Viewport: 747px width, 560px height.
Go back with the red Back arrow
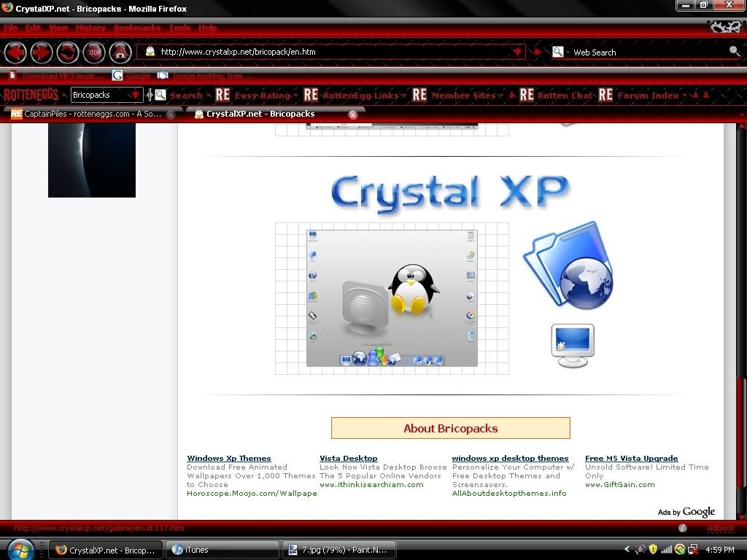[x=15, y=52]
